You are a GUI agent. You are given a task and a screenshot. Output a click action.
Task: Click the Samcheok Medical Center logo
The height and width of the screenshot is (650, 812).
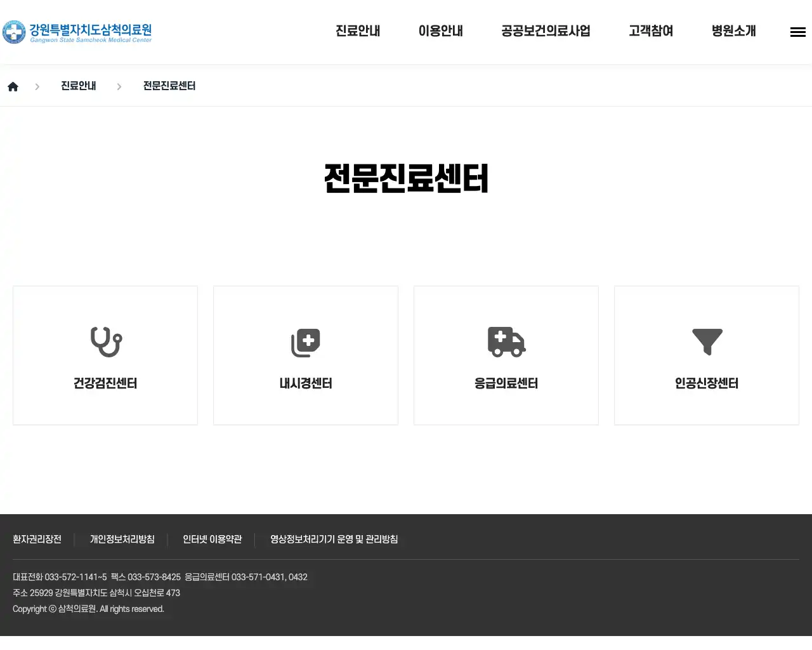(77, 32)
